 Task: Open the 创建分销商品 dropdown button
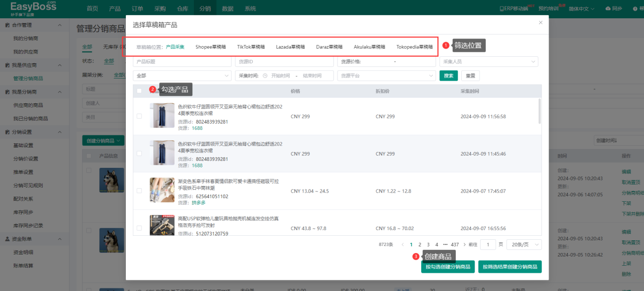click(104, 140)
